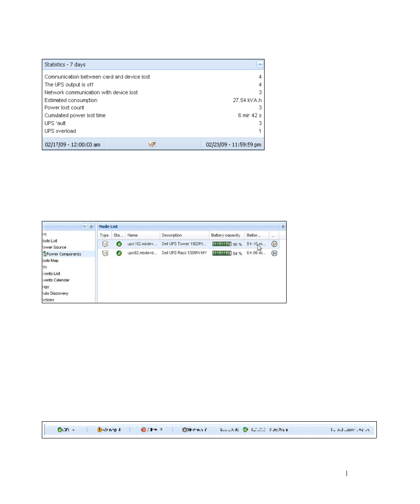Select Power Components in the navigation tree
The width and height of the screenshot is (420, 504).
64,254
